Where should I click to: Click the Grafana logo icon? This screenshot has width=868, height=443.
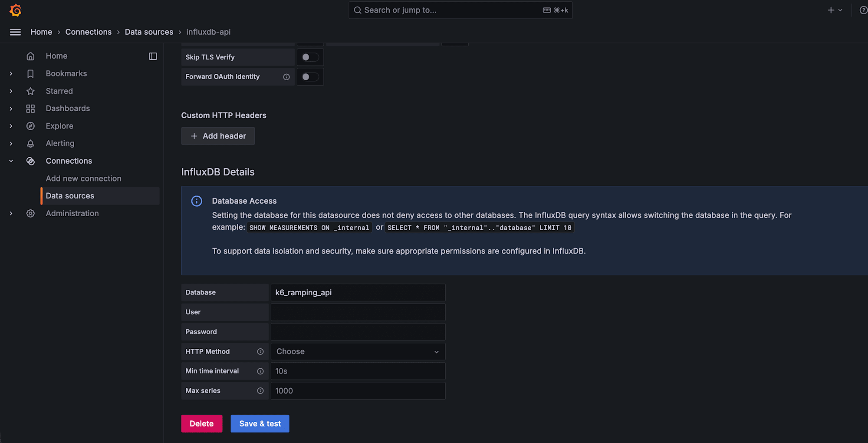[x=16, y=10]
